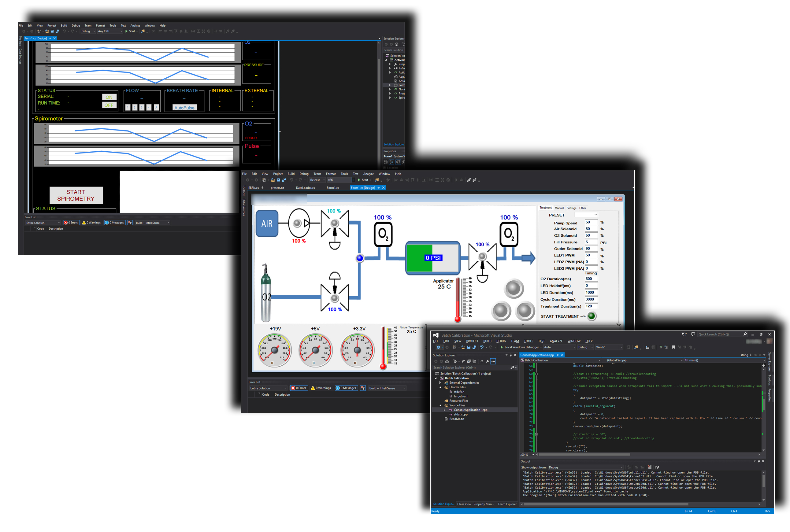Click the Pump Speed input field
790x532 pixels.
pos(591,223)
